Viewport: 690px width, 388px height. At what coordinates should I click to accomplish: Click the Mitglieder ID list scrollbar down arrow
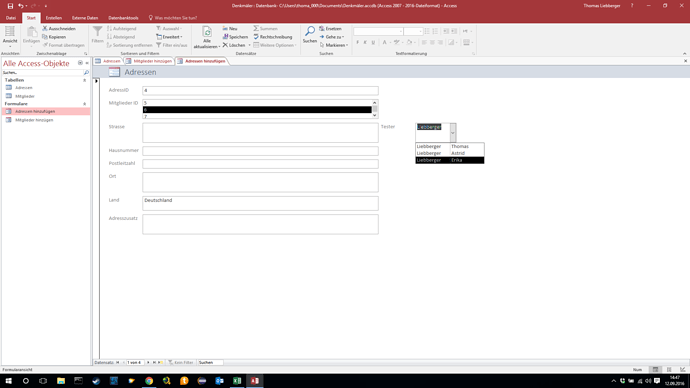(374, 115)
